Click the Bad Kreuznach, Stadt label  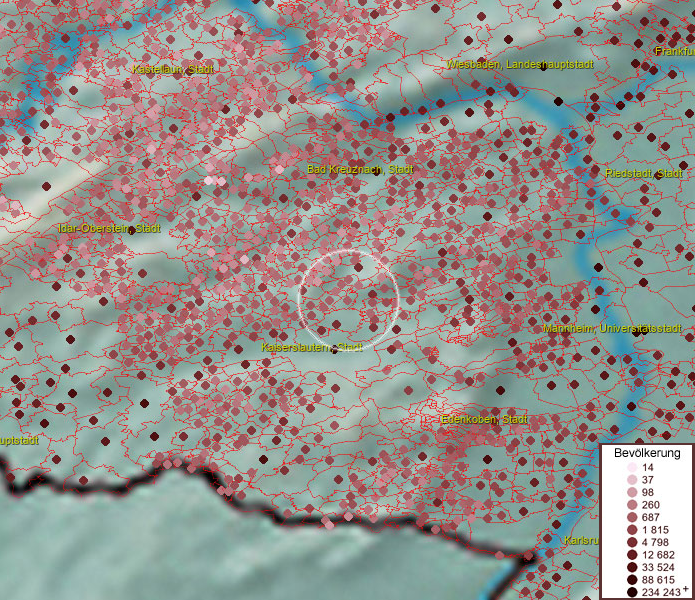(360, 169)
